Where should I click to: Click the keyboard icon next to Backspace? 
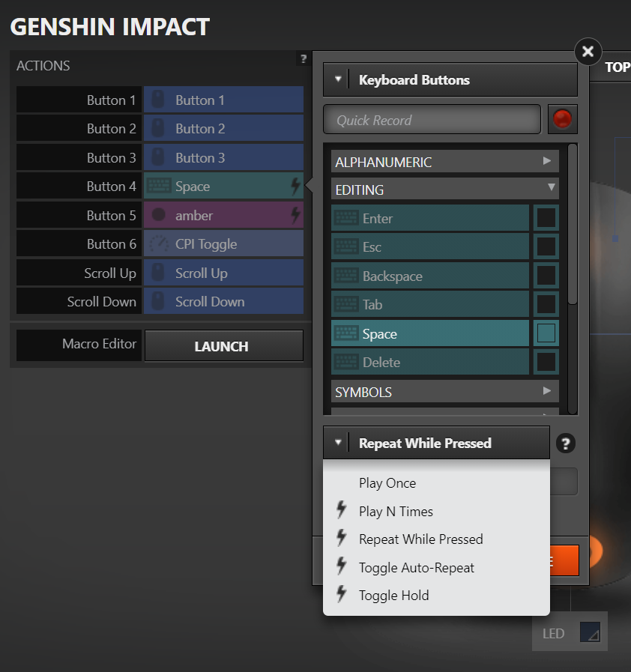(346, 276)
